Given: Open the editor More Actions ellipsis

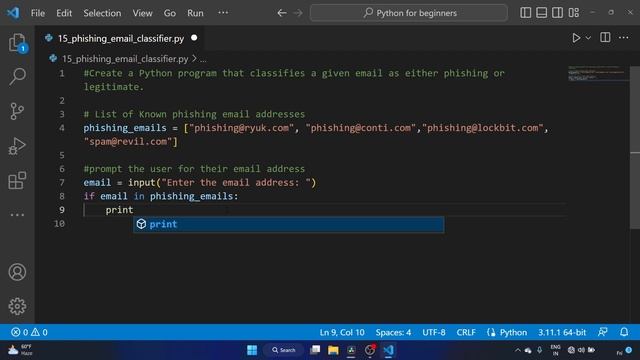Looking at the screenshot, I should pyautogui.click(x=624, y=38).
